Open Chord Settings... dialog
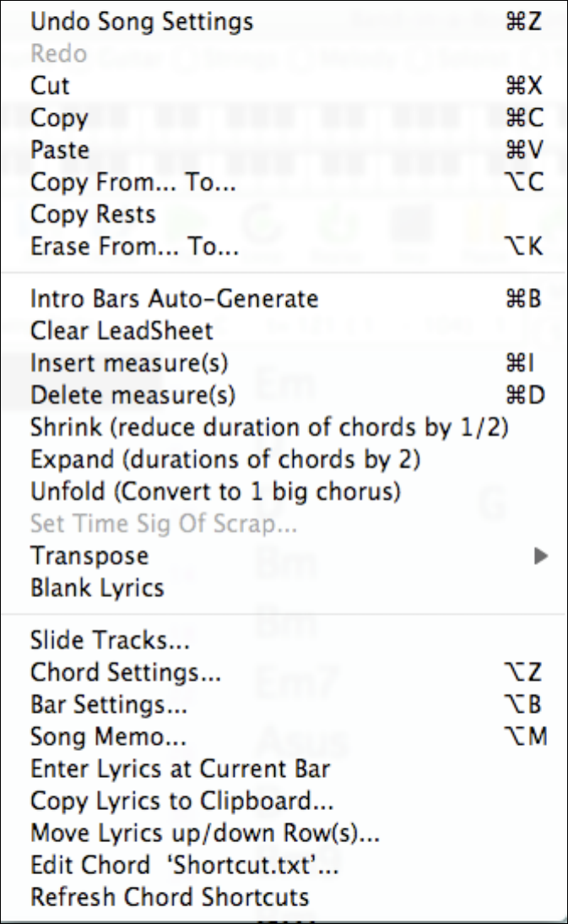The height and width of the screenshot is (924, 568). point(125,672)
